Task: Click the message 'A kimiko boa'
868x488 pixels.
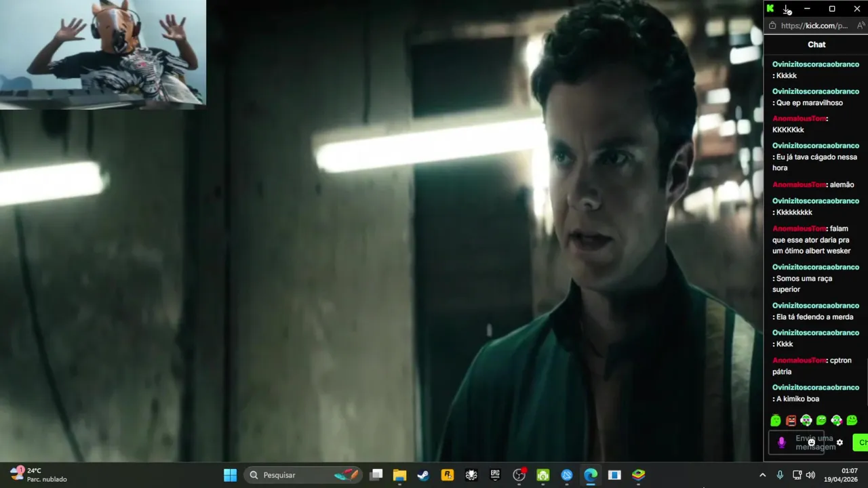Action: coord(797,399)
